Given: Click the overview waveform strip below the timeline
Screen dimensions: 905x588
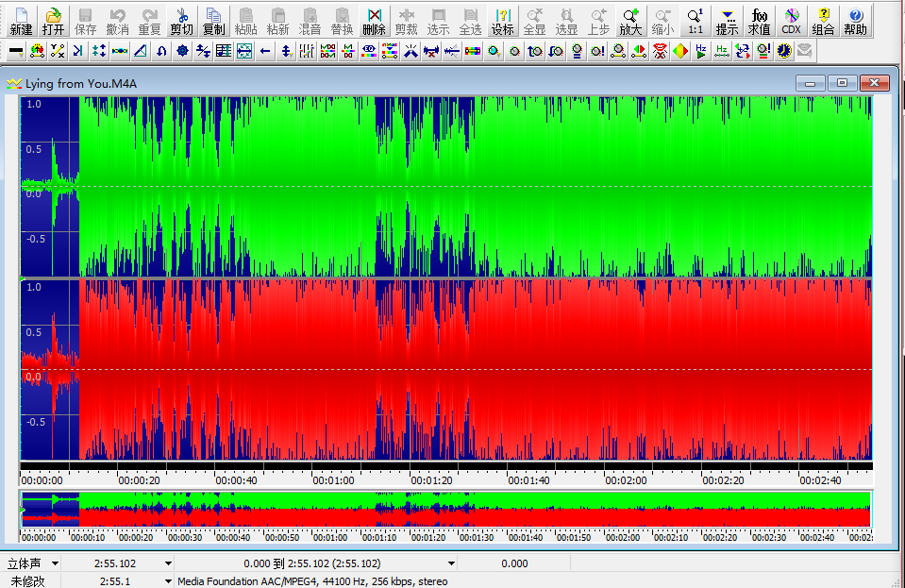Looking at the screenshot, I should pos(444,509).
